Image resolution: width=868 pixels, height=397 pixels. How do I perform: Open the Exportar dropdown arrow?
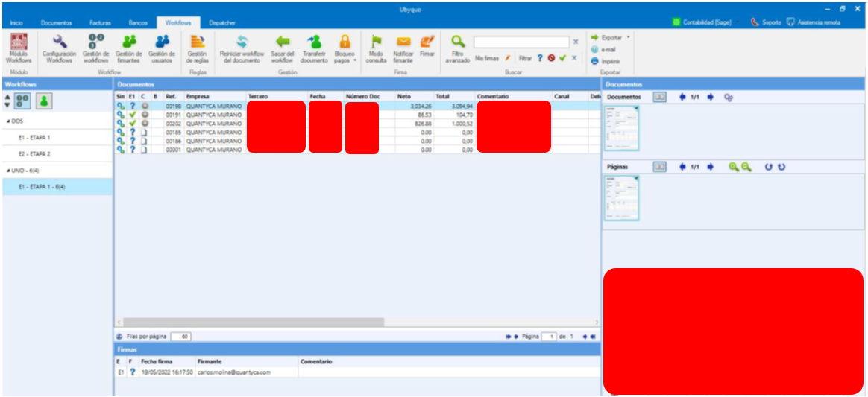pos(629,37)
